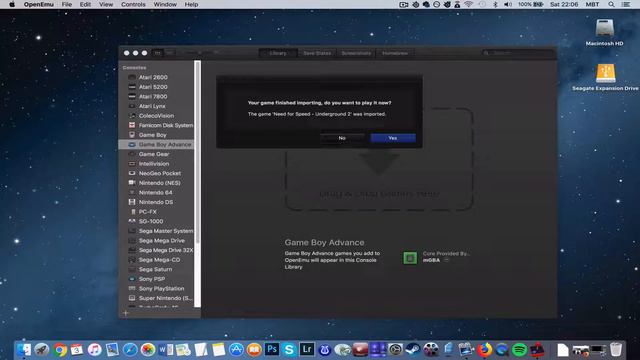The width and height of the screenshot is (640, 360).
Task: Open Safari from the Dock
Action: point(130,350)
